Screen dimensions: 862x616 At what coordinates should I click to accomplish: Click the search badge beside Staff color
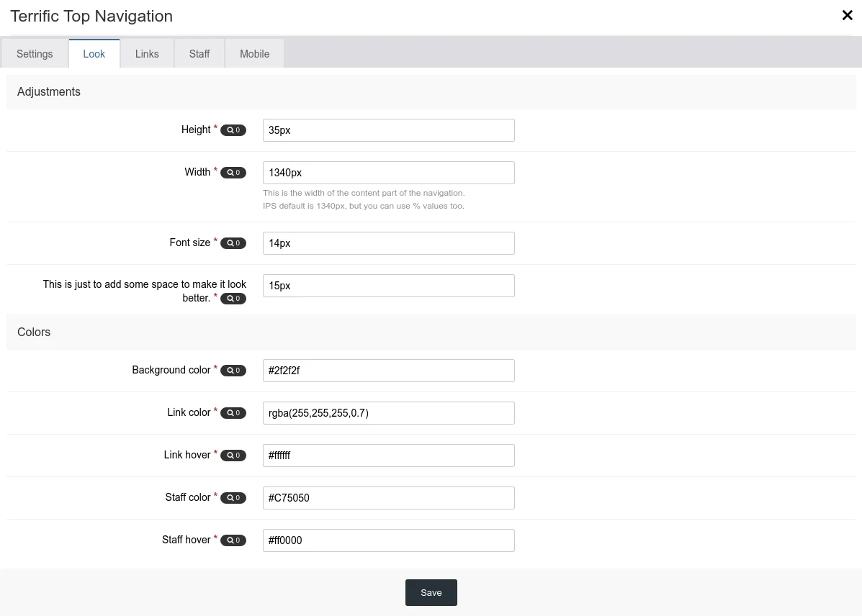[x=233, y=498]
